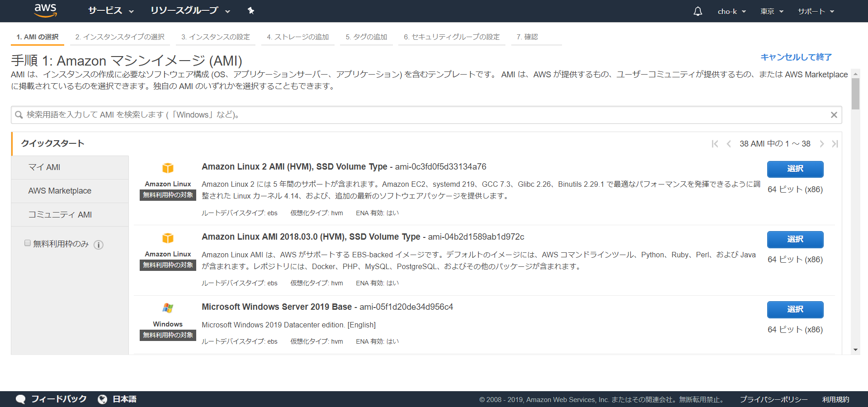Enable the 無料利用枠のみ checkbox
The width and height of the screenshot is (868, 407).
tap(28, 243)
